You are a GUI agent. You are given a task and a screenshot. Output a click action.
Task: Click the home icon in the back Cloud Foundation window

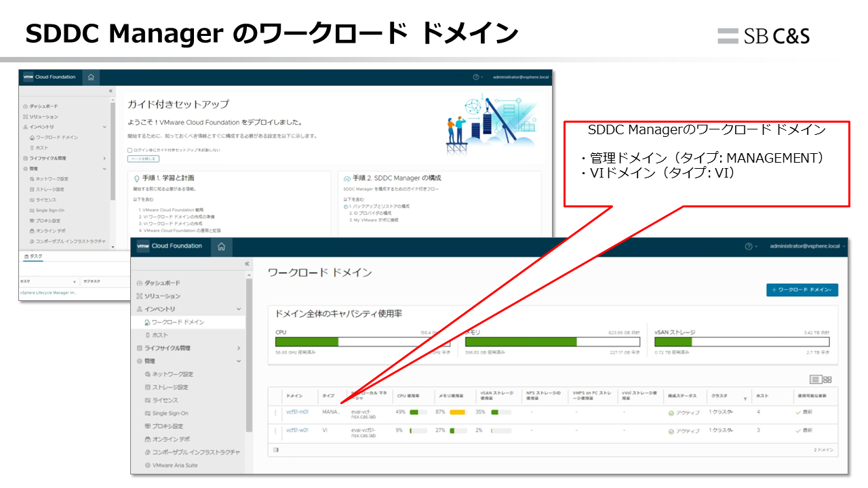click(91, 77)
